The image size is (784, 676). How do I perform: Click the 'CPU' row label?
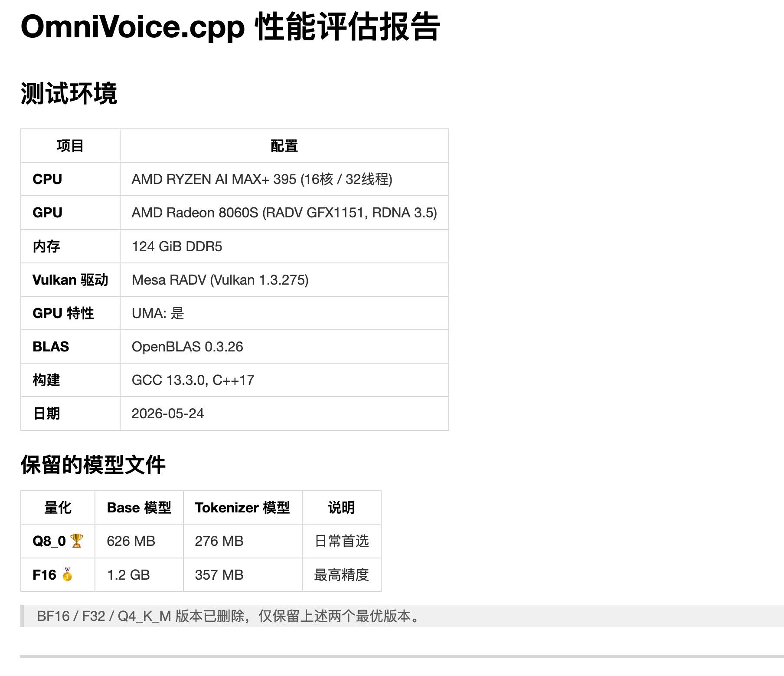click(x=47, y=179)
